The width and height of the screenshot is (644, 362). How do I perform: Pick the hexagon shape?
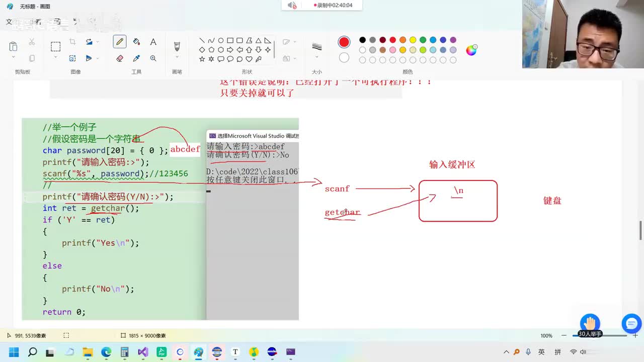pyautogui.click(x=220, y=50)
